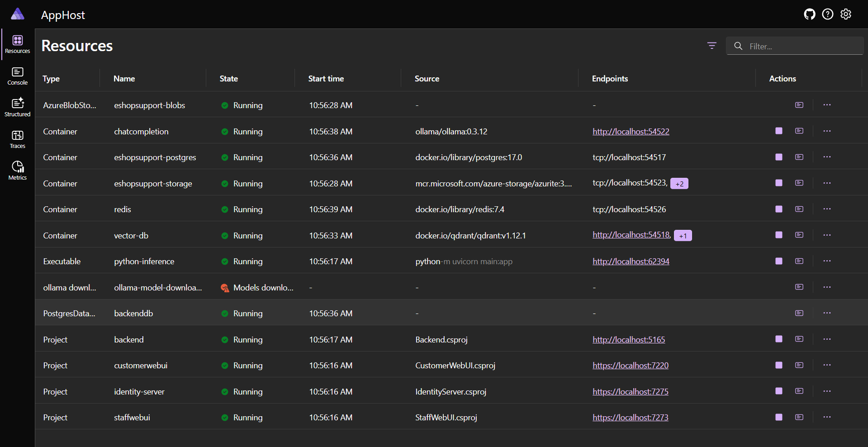
Task: Click the mcr.microsoft.com/azure-storage/azurite source cell
Action: [493, 184]
